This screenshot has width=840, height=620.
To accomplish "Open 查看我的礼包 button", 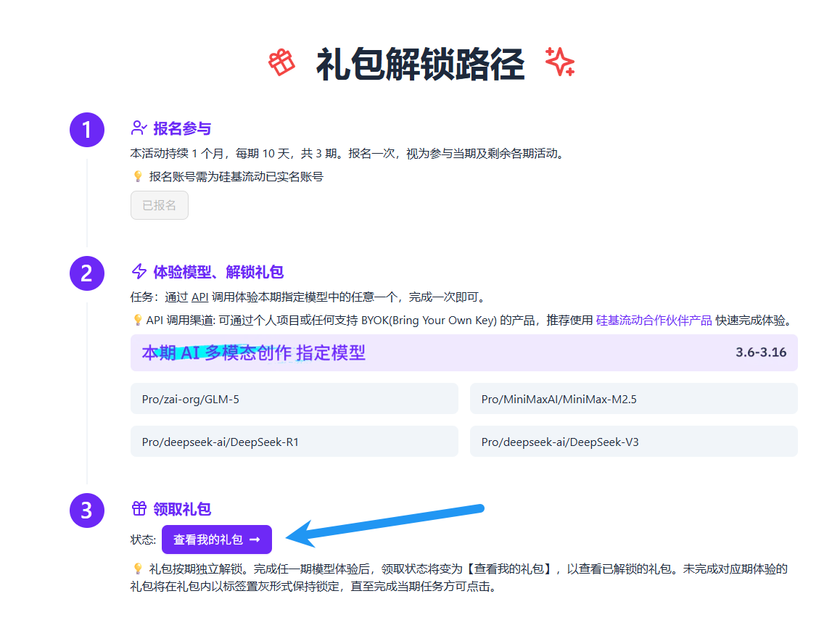I will pyautogui.click(x=216, y=540).
